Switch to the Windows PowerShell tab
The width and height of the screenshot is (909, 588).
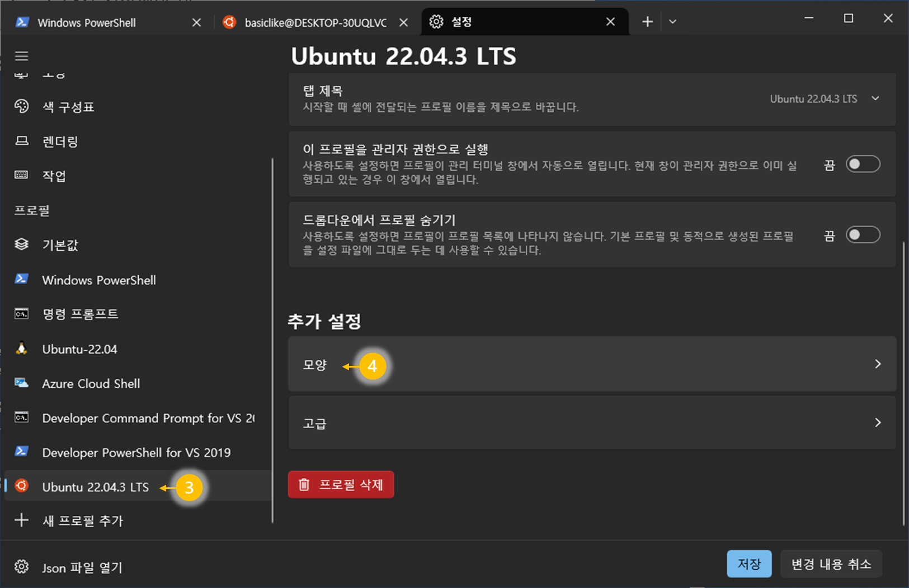(107, 22)
